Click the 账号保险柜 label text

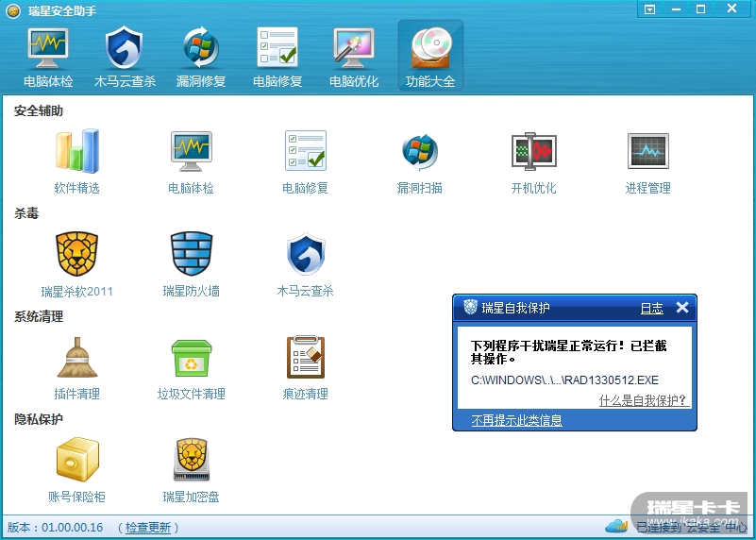pyautogui.click(x=77, y=497)
